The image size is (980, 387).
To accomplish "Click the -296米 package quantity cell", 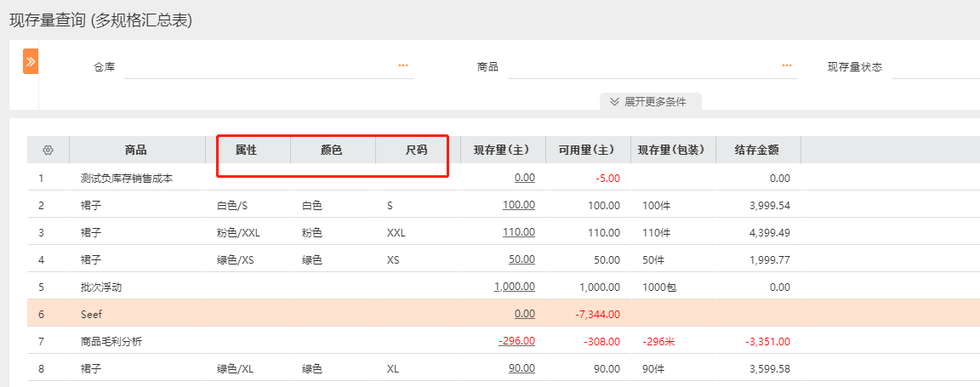I will click(673, 341).
